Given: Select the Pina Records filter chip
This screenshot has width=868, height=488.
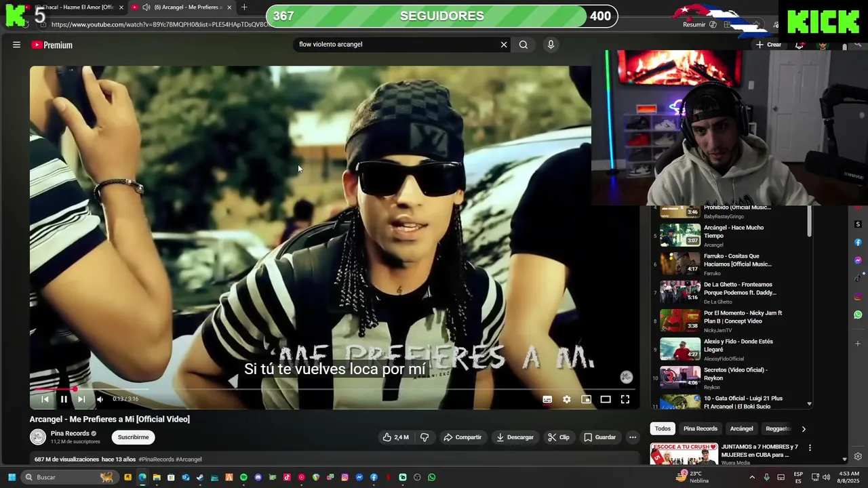Looking at the screenshot, I should coord(700,428).
